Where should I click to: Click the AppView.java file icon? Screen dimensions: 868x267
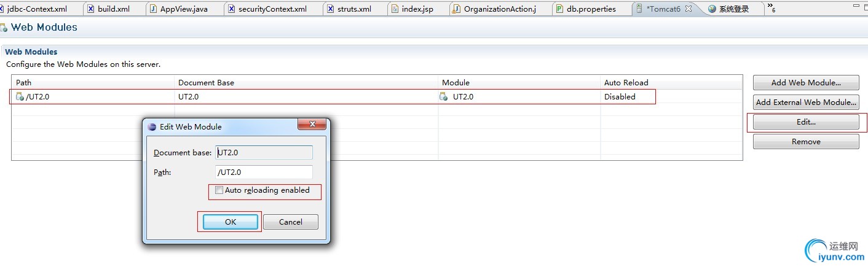154,9
